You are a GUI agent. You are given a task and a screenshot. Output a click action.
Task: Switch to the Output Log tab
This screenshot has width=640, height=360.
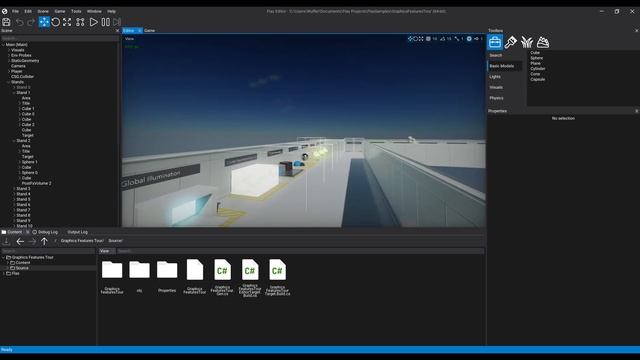tap(78, 232)
